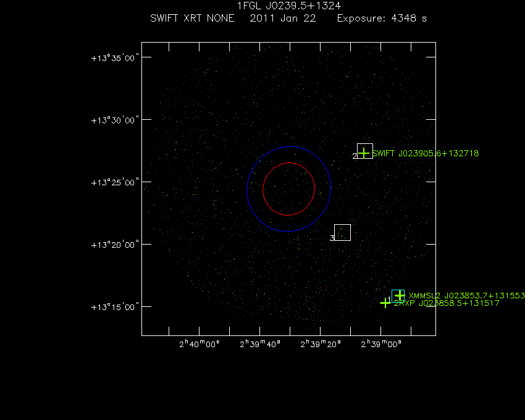Click the right ascension label 2h39m00s
525x420 pixels.
[381, 344]
